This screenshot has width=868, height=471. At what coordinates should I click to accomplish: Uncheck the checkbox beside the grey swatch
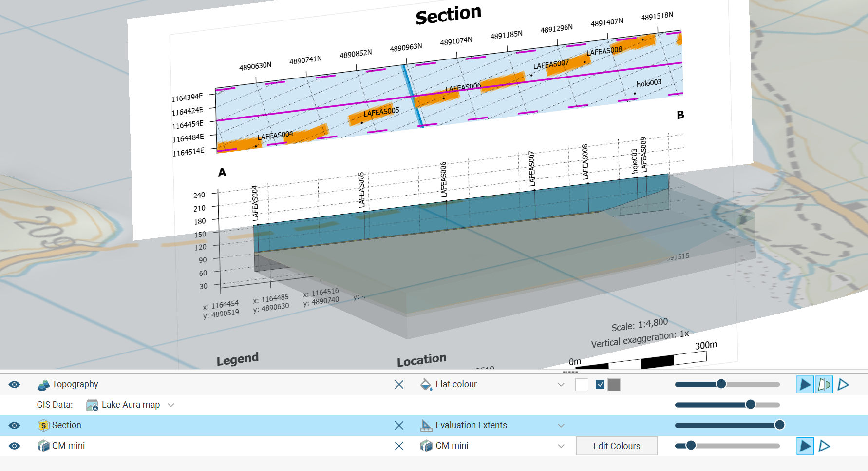[x=600, y=385]
